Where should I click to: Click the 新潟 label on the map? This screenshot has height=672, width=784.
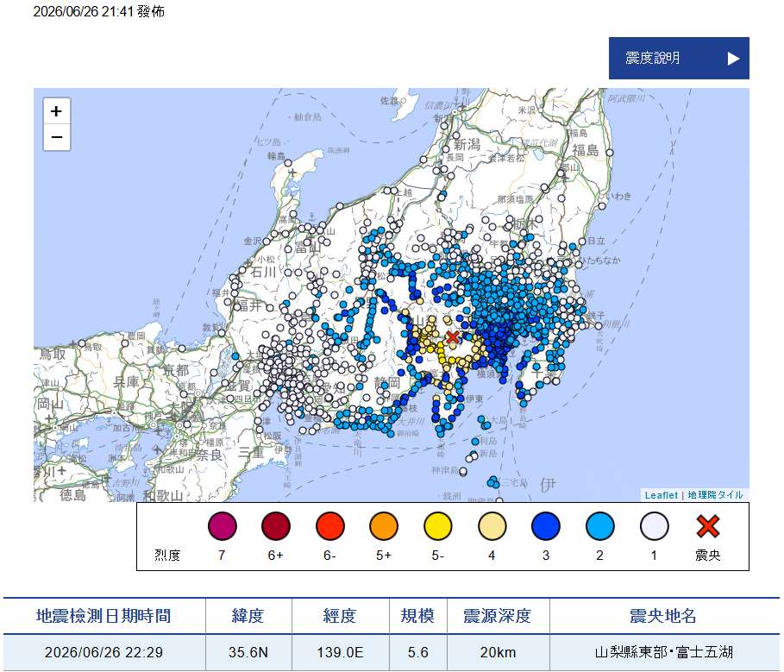(467, 145)
